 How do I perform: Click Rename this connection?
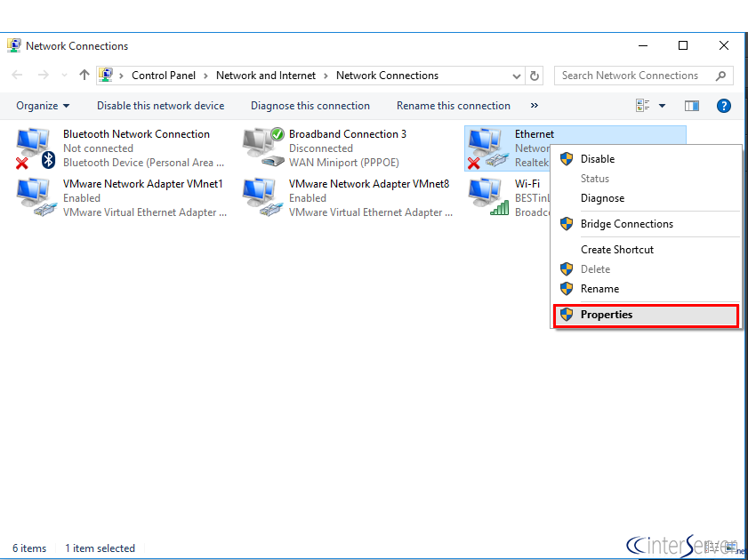coord(454,106)
